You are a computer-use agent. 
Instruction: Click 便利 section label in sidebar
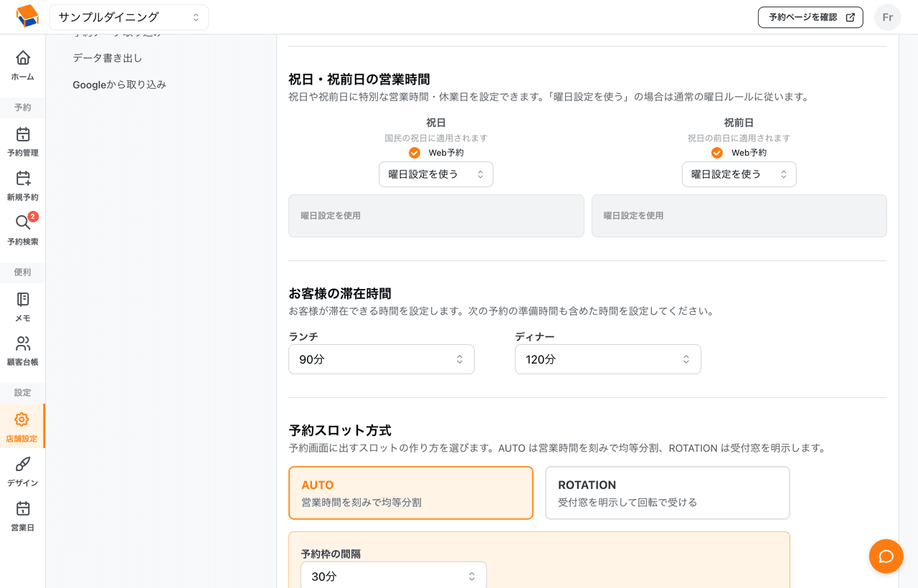(23, 272)
